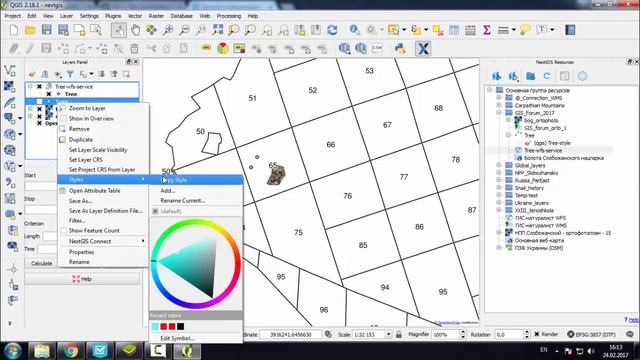640x360 pixels.
Task: Open the attribute table toolbar icon
Action: pyautogui.click(x=454, y=30)
